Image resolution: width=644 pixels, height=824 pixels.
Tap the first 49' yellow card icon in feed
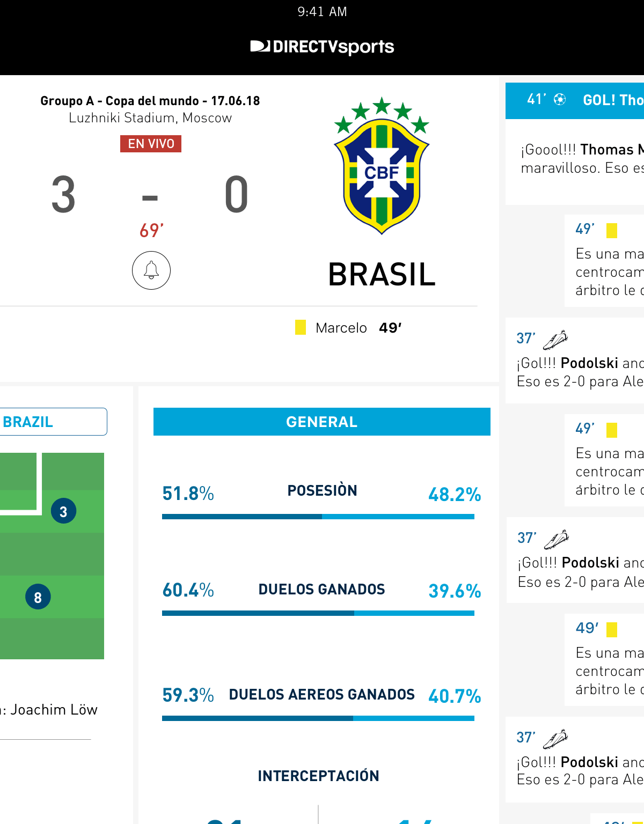611,231
